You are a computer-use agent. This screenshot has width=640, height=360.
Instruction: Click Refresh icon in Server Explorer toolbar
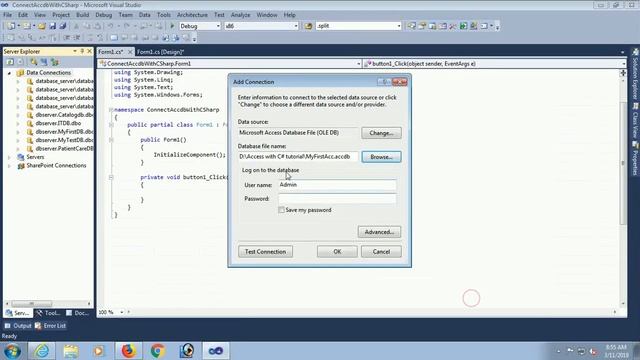pyautogui.click(x=10, y=62)
